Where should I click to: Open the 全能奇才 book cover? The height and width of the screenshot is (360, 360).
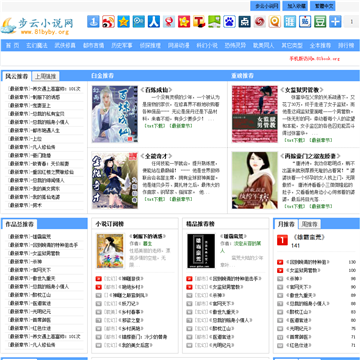click(115, 180)
